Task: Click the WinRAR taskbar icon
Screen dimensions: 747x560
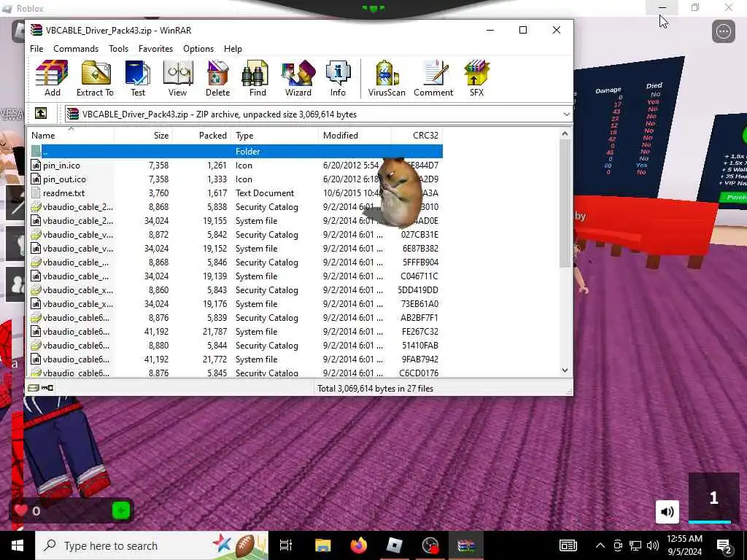Action: (x=466, y=545)
